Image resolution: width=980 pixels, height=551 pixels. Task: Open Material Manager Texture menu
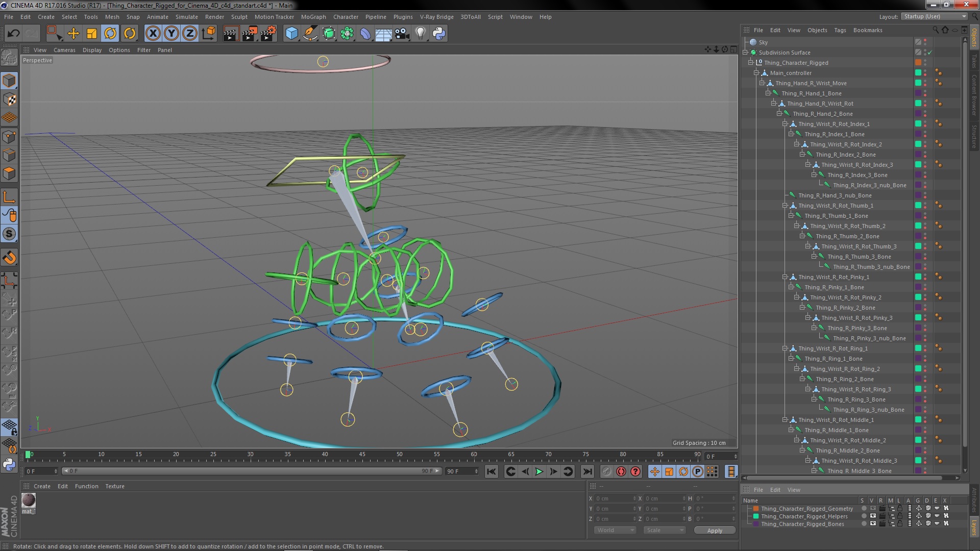[114, 486]
